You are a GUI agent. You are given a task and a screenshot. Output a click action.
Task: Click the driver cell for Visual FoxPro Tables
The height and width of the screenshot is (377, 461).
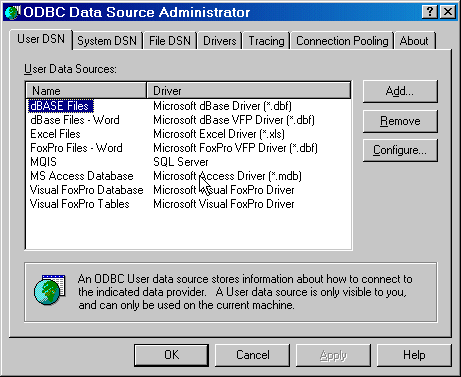224,204
